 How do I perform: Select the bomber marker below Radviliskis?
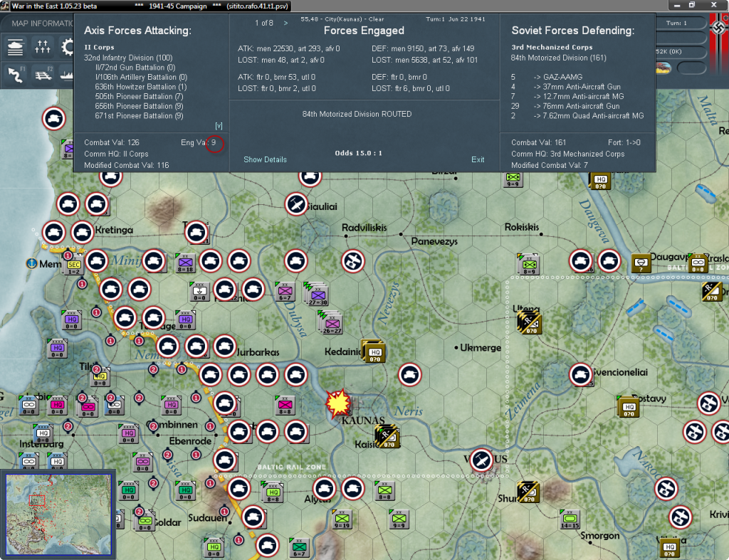tap(353, 261)
